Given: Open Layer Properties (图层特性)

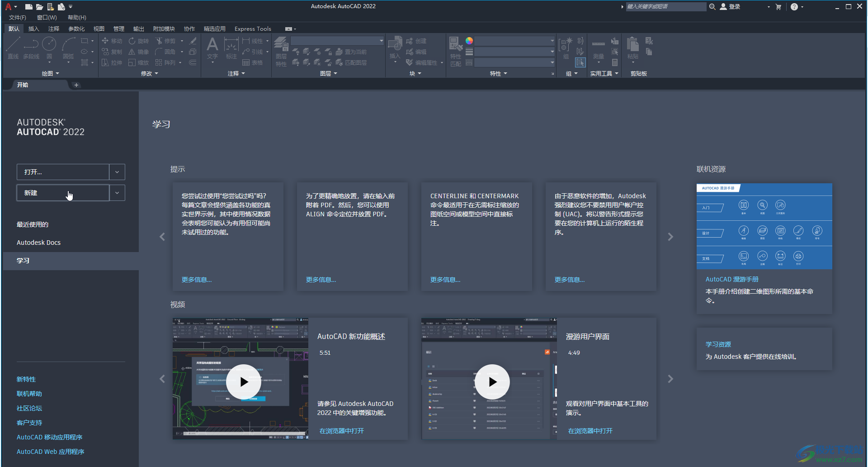Looking at the screenshot, I should point(281,52).
